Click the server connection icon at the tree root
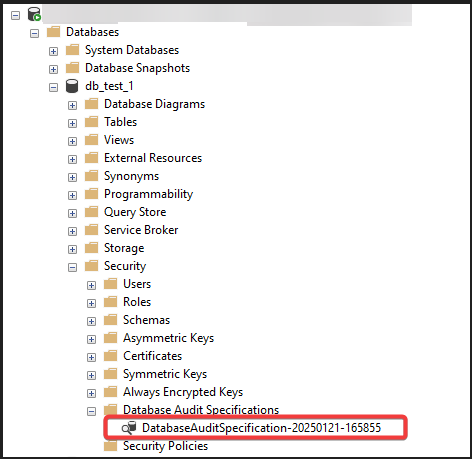 34,14
